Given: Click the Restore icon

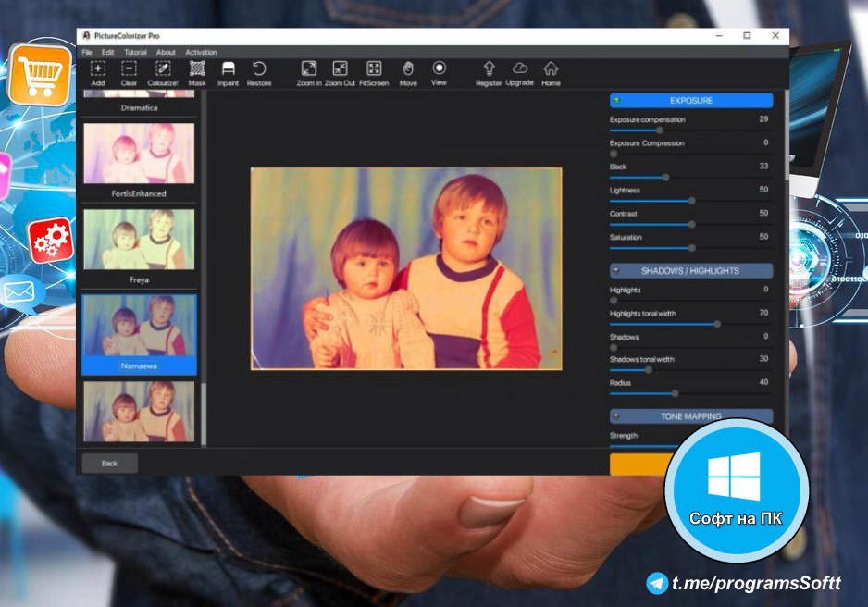Looking at the screenshot, I should pos(259,68).
